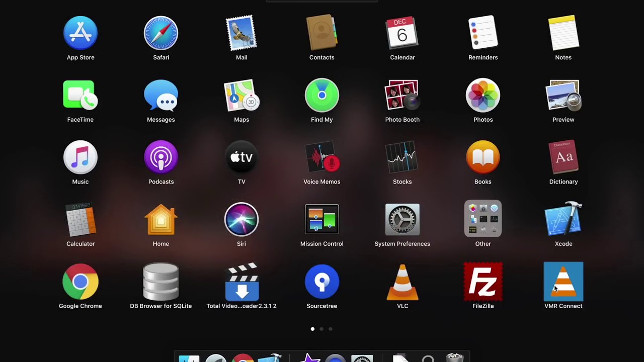Launch the Music app
644x362 pixels.
[x=80, y=157]
